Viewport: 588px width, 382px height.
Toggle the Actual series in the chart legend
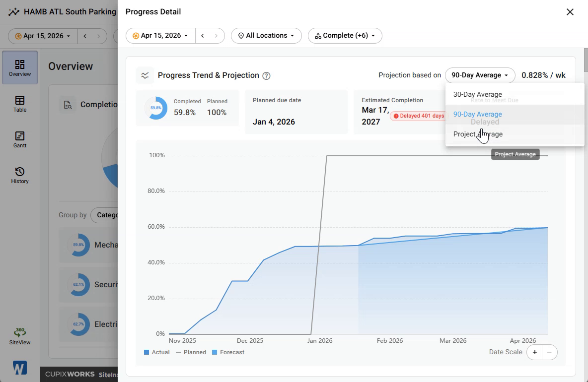point(157,352)
